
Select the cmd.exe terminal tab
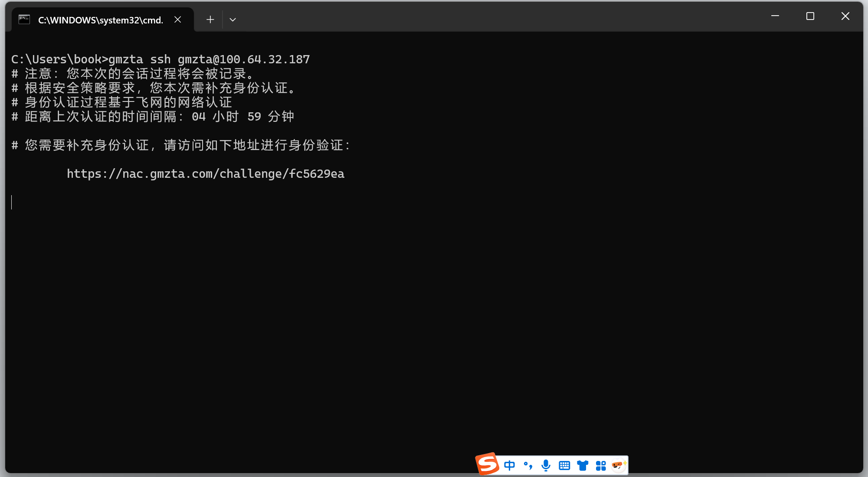(x=101, y=20)
